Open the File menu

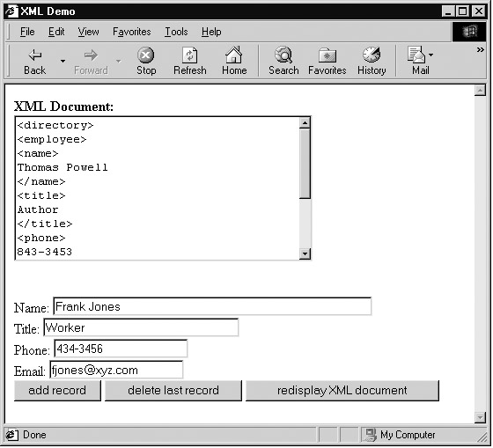point(27,32)
